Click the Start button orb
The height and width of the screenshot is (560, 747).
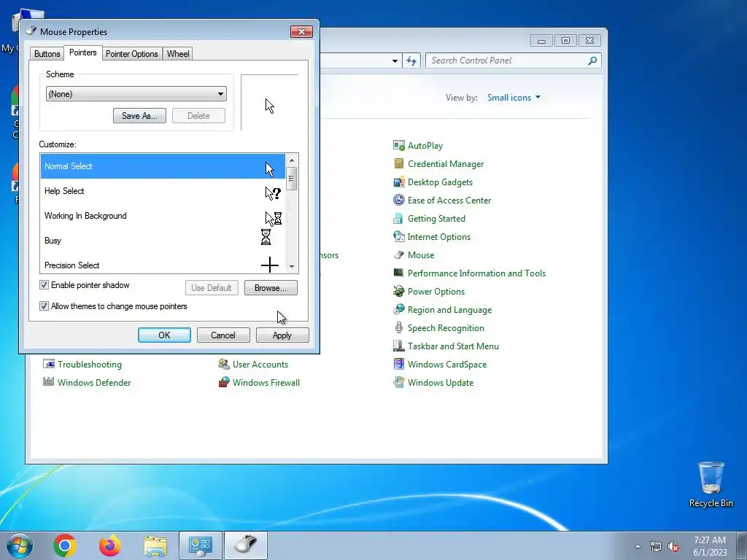[x=20, y=545]
